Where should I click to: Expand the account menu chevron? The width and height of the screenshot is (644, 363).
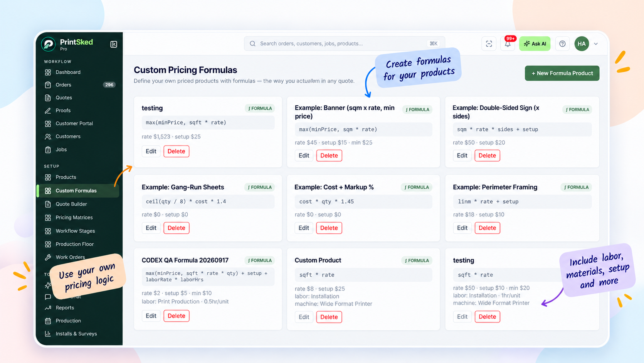coord(596,44)
